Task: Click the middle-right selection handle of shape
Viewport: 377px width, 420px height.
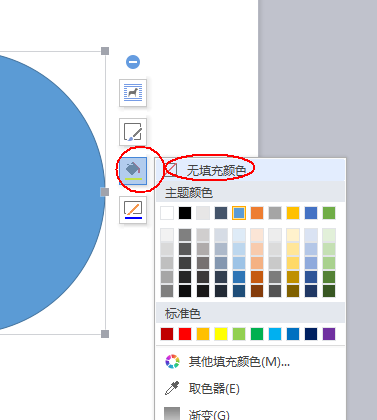Action: click(x=105, y=192)
